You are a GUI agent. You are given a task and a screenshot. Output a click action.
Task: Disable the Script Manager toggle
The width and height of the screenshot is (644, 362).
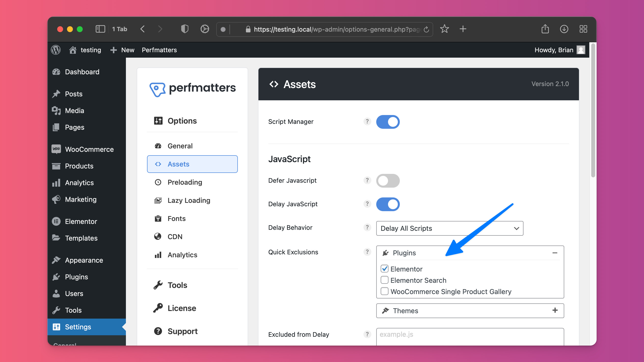388,122
